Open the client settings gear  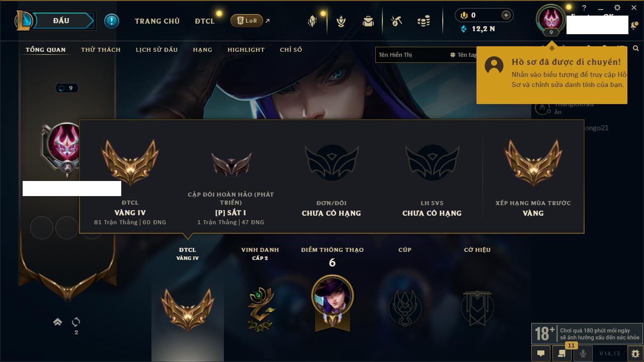(617, 8)
